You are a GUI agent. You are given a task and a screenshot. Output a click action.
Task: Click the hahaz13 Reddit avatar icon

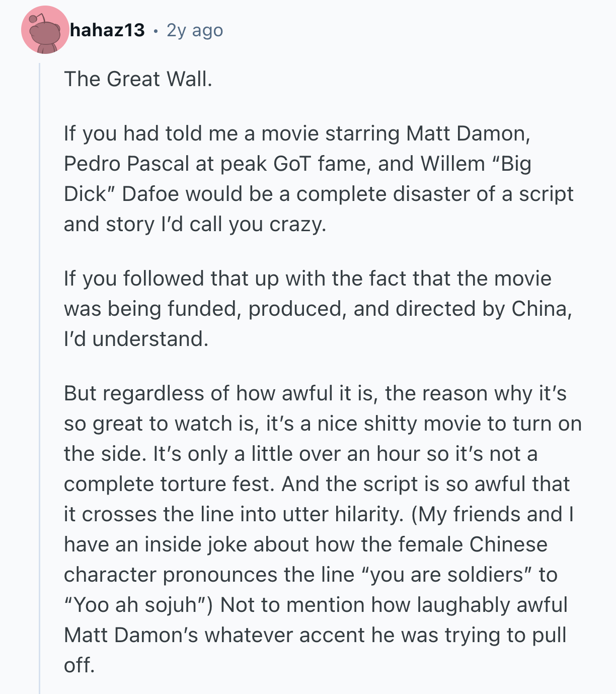45,31
